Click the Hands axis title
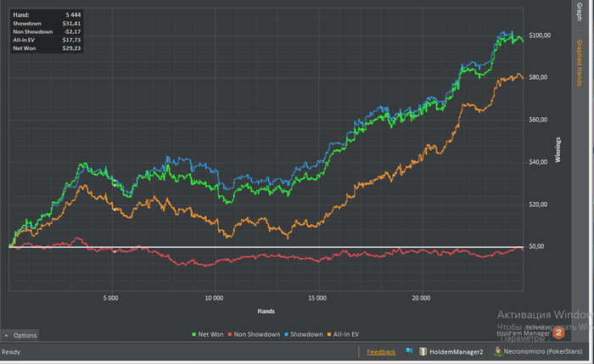This screenshot has height=364, width=594. tap(266, 311)
